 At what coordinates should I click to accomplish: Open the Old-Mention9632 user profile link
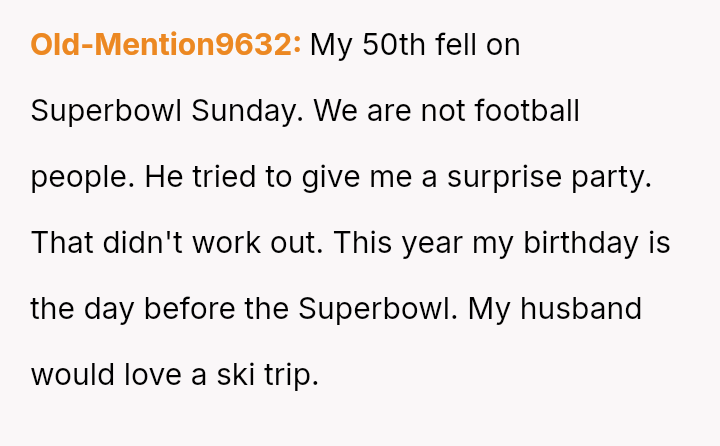[166, 45]
